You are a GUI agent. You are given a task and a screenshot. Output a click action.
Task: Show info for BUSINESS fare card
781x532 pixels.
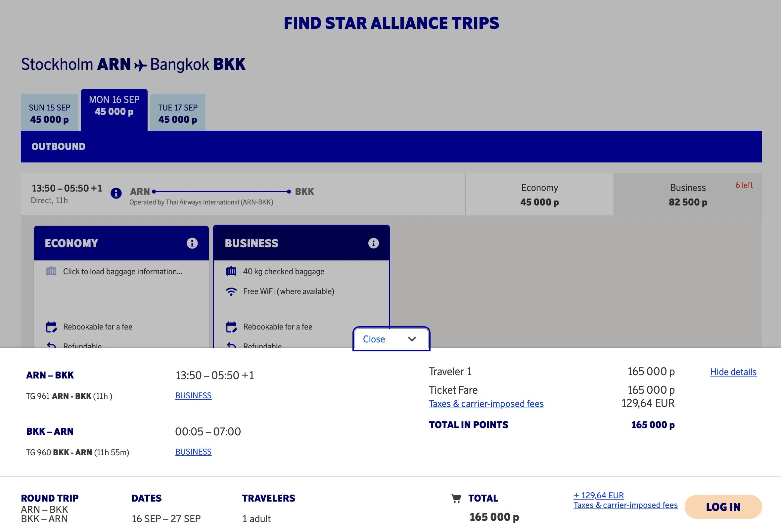373,243
